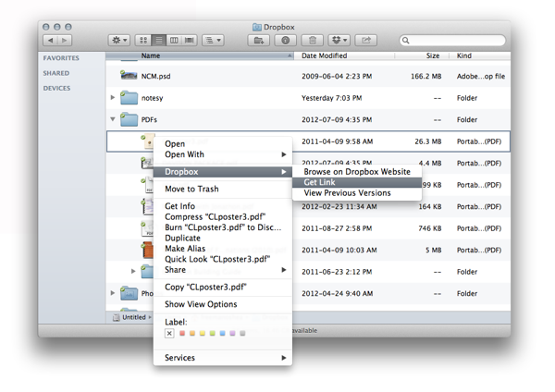
Task: Sort by the Name column header
Action: coord(200,55)
